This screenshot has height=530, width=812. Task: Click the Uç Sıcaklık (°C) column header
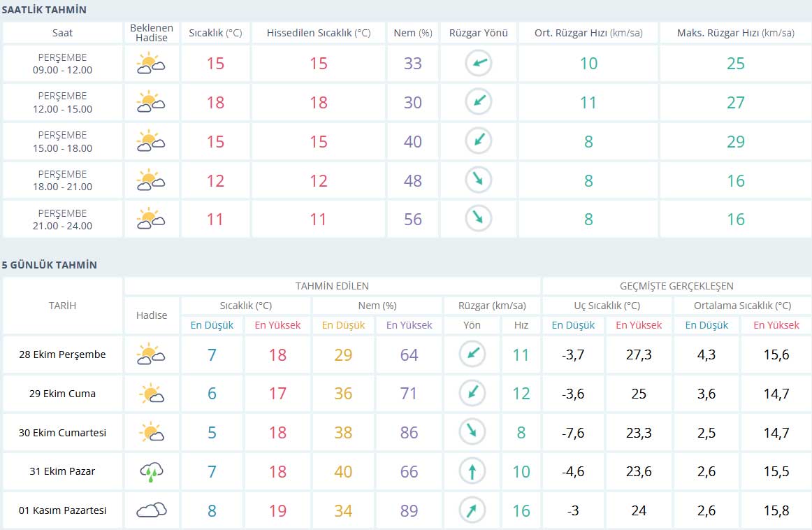pyautogui.click(x=607, y=306)
